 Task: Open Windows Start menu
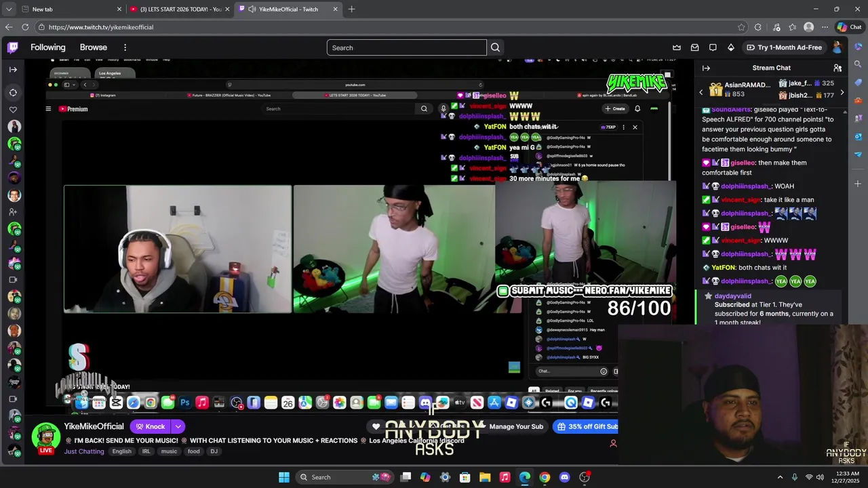[x=284, y=477]
